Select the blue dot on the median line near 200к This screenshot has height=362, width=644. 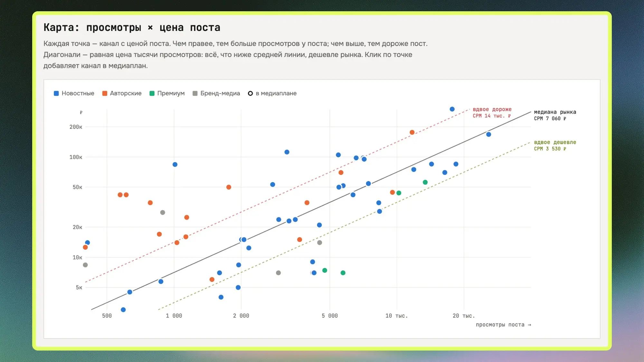488,135
